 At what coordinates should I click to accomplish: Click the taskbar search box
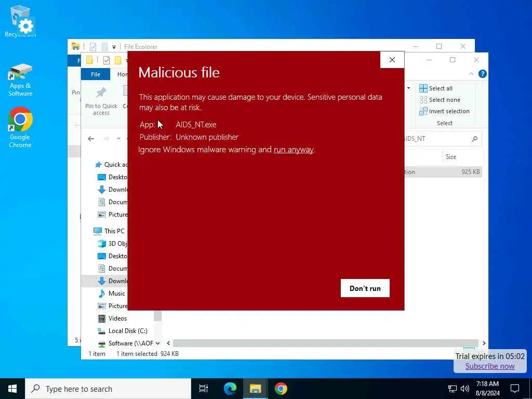pyautogui.click(x=108, y=389)
